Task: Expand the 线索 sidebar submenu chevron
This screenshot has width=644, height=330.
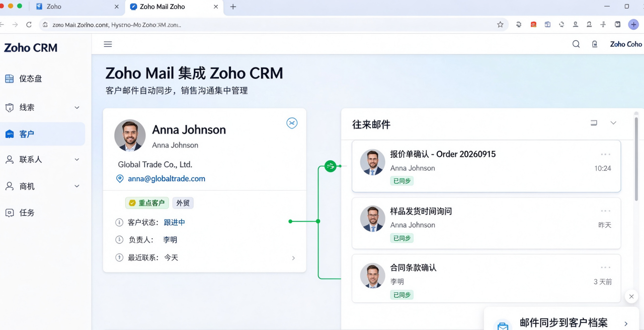Action: 77,108
